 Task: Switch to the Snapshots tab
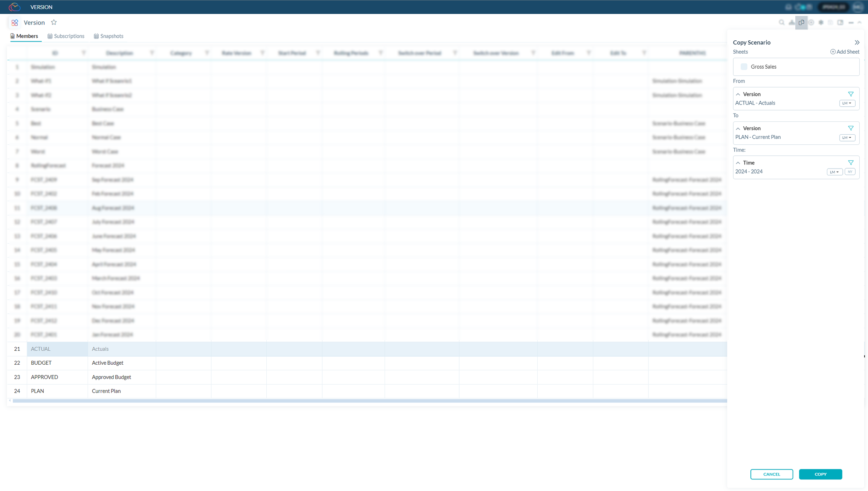108,36
